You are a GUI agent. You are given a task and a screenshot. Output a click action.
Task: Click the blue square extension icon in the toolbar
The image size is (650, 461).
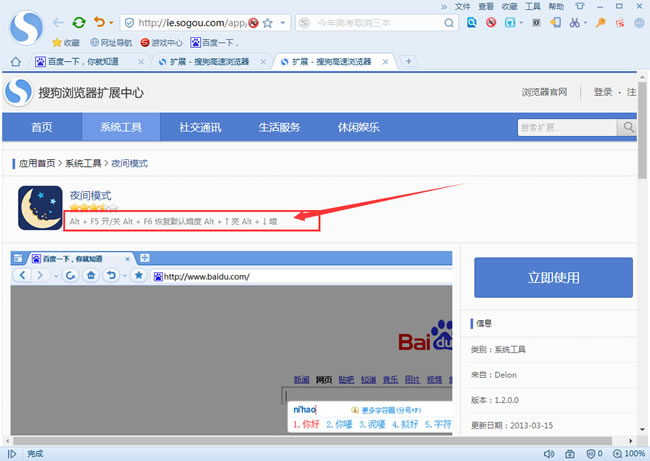pos(510,22)
